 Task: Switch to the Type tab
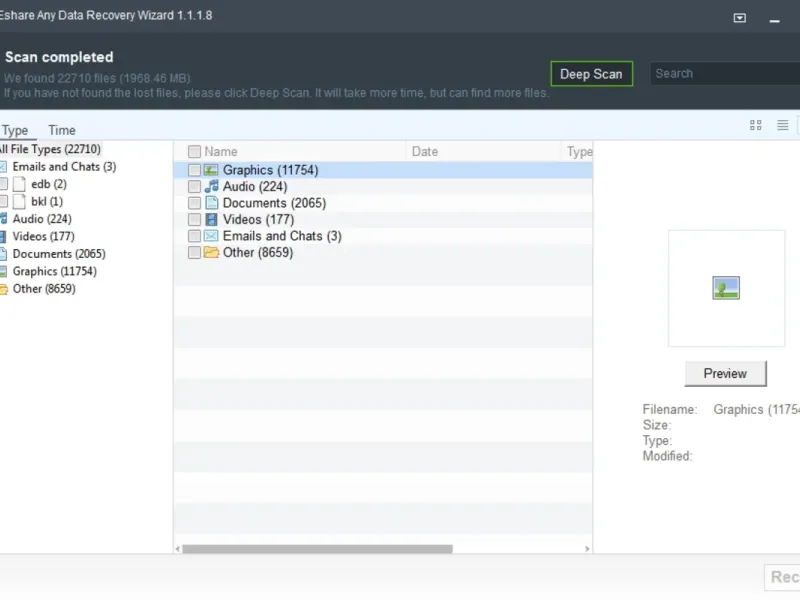[x=15, y=130]
